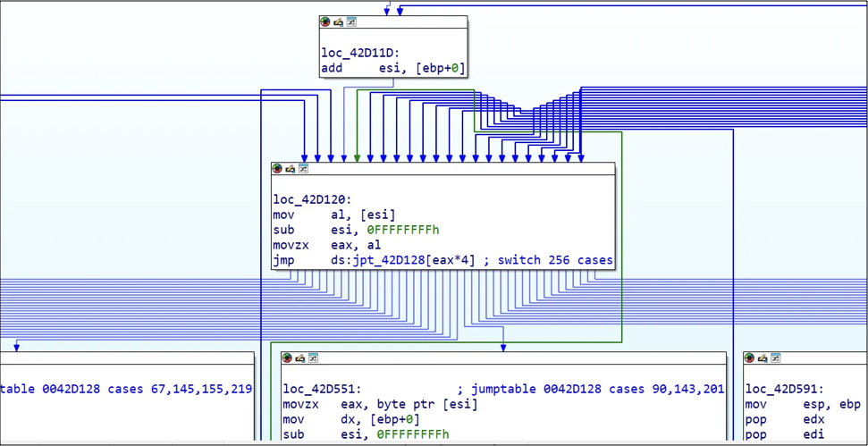868x446 pixels.
Task: Click the edit icon on loc_42D551 block
Action: 300,358
